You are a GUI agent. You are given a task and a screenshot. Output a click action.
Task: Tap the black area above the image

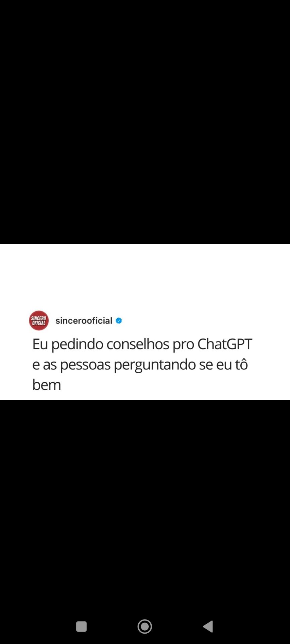point(145,122)
